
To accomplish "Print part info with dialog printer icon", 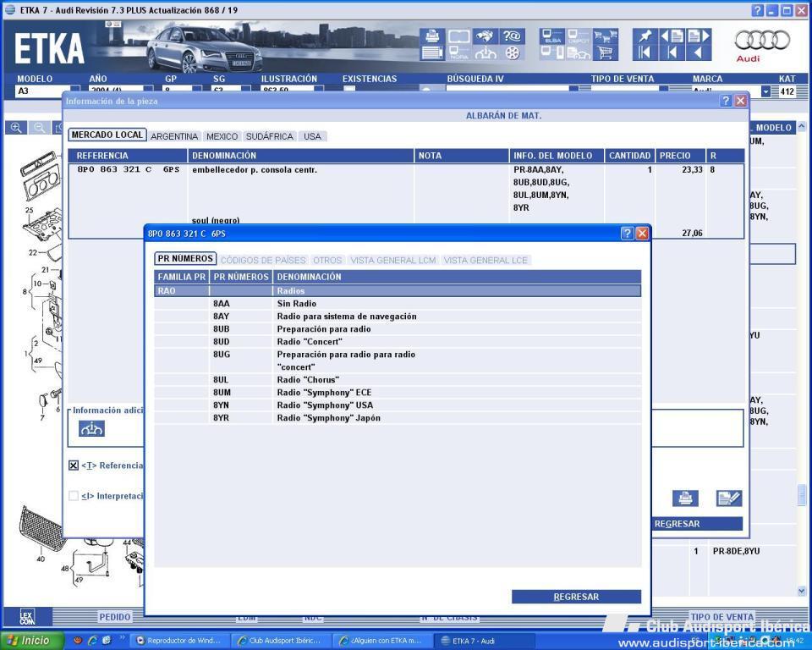I will 685,499.
